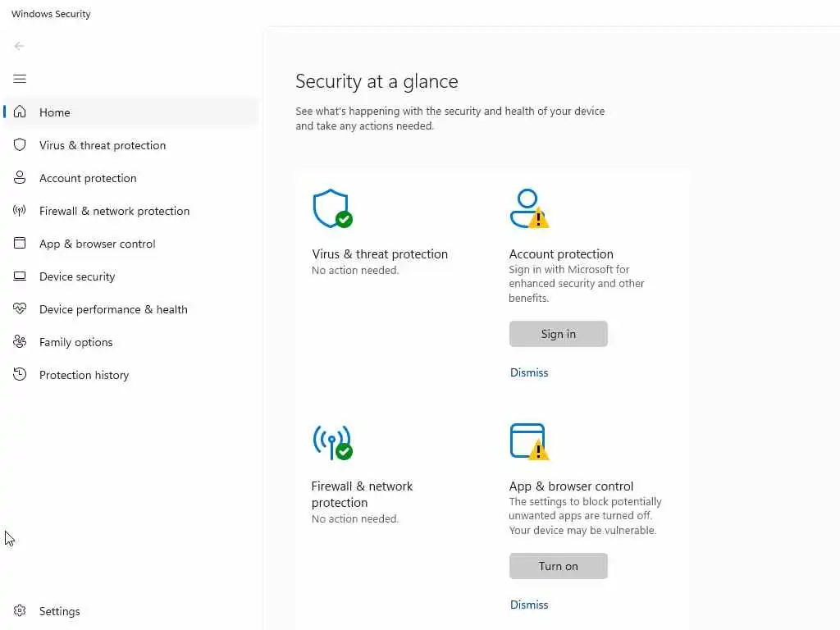840x630 pixels.
Task: Go to Family options
Action: click(131, 342)
